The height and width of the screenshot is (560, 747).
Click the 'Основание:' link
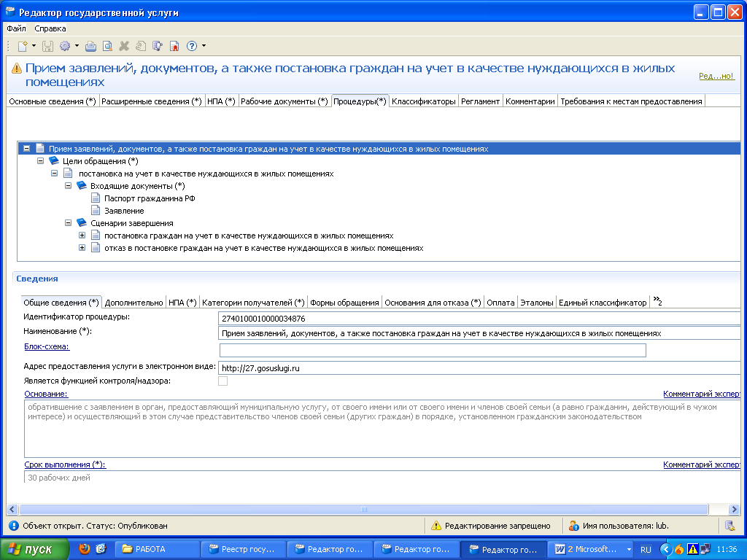pyautogui.click(x=46, y=394)
